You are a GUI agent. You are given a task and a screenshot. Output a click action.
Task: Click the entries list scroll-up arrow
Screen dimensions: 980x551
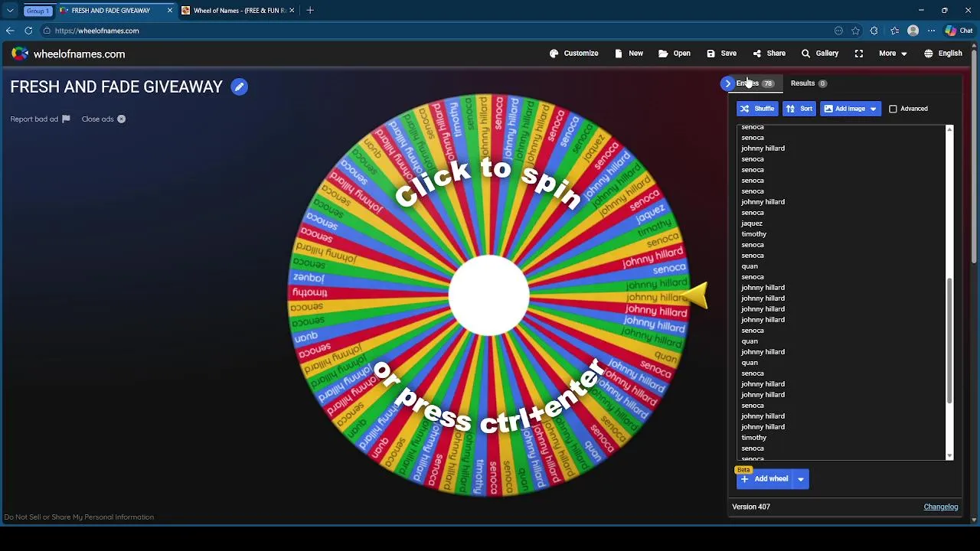click(x=949, y=129)
